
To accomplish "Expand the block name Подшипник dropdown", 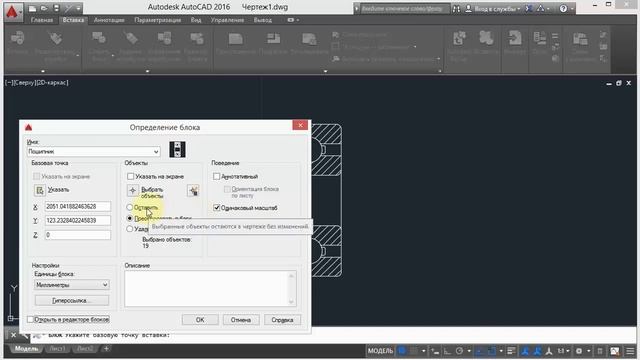I will (x=156, y=151).
